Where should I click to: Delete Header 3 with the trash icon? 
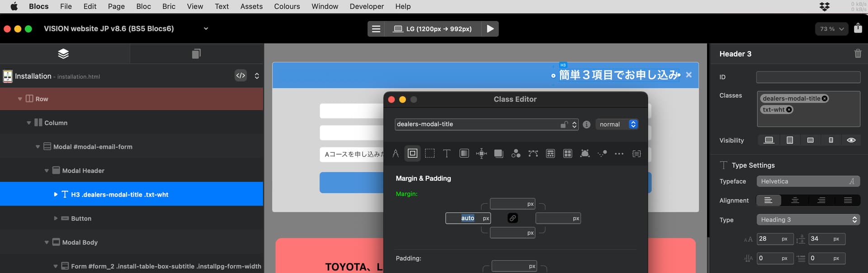coord(858,54)
